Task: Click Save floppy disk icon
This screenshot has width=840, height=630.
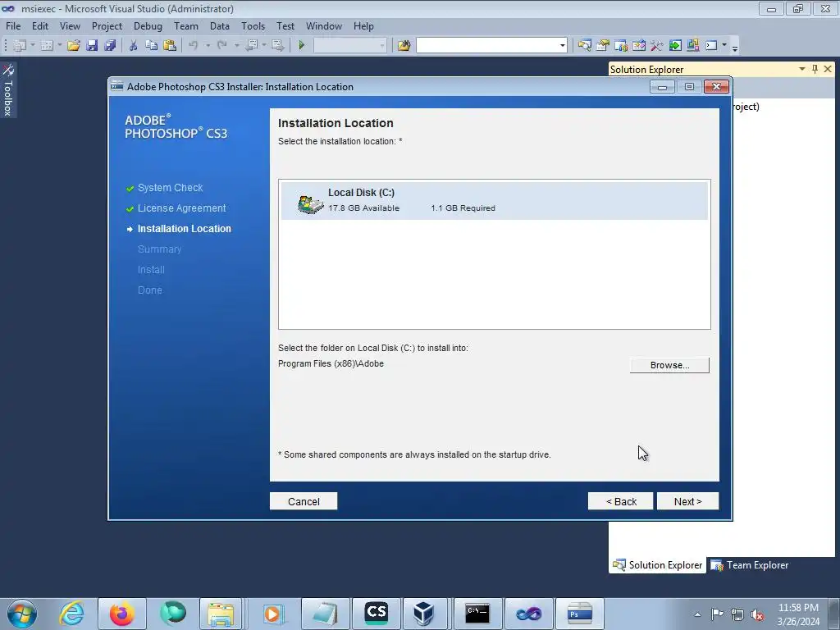Action: [92, 46]
